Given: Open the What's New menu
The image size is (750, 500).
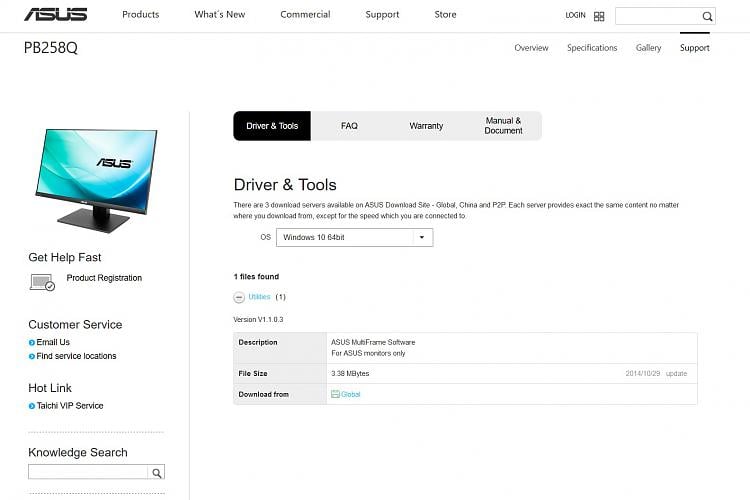Looking at the screenshot, I should pyautogui.click(x=220, y=14).
